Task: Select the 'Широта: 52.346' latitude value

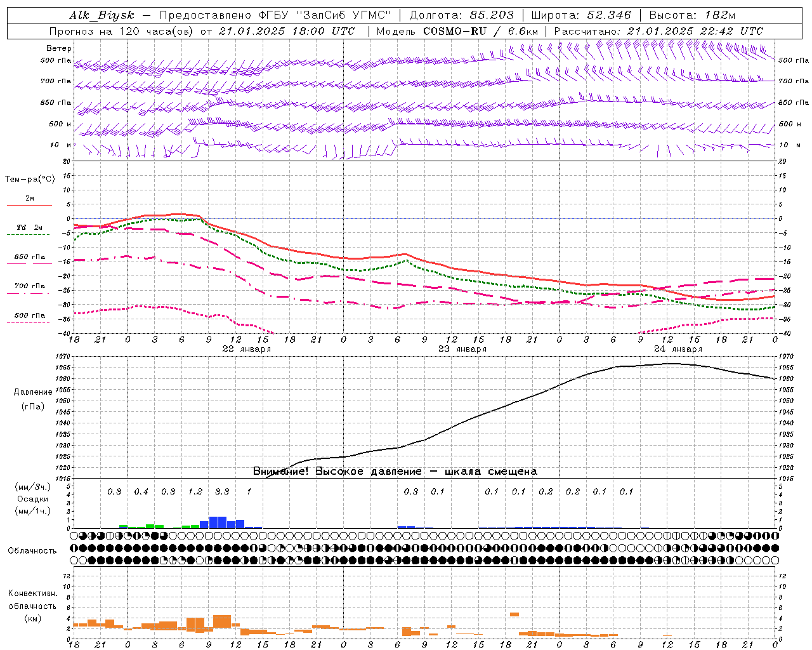Action: point(581,16)
